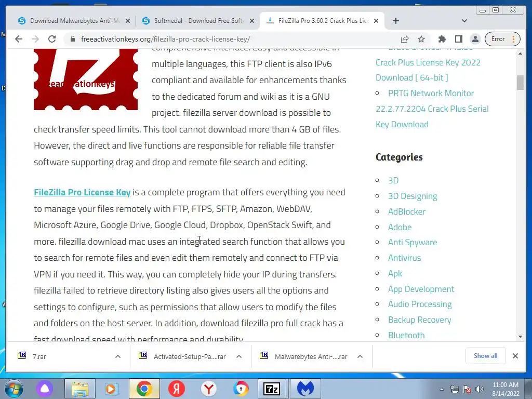The width and height of the screenshot is (532, 399).
Task: Expand options for 7.rar download
Action: tap(118, 356)
